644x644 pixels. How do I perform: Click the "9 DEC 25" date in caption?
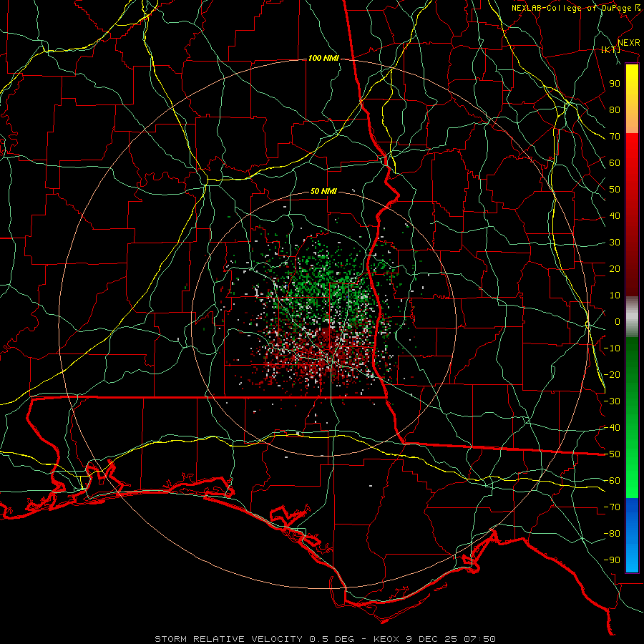click(432, 639)
